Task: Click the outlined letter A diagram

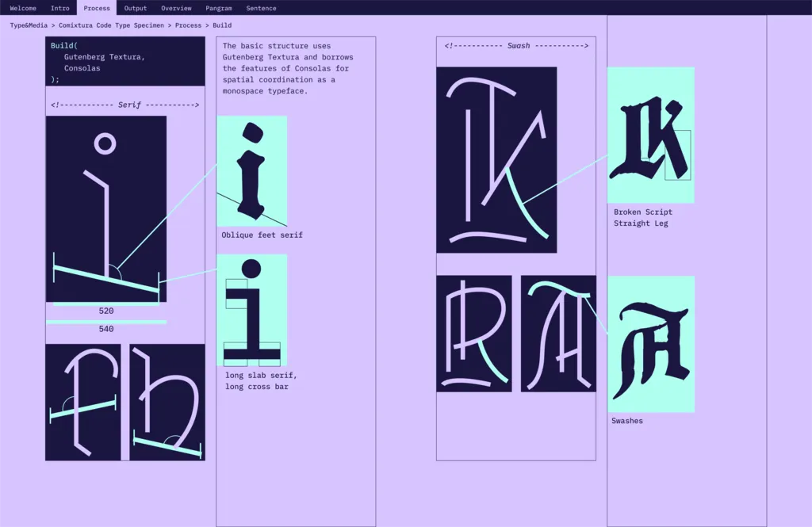Action: pyautogui.click(x=558, y=333)
